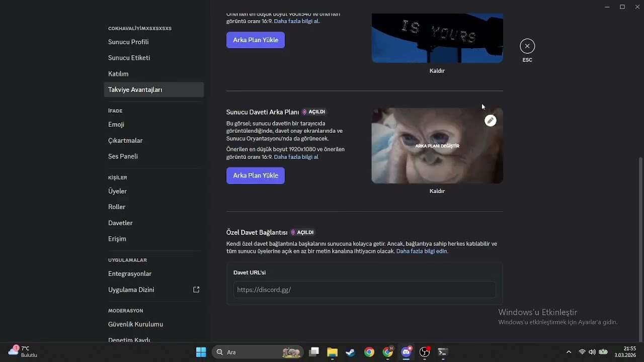Switch to Discord taskbar icon
The width and height of the screenshot is (644, 362).
click(407, 352)
